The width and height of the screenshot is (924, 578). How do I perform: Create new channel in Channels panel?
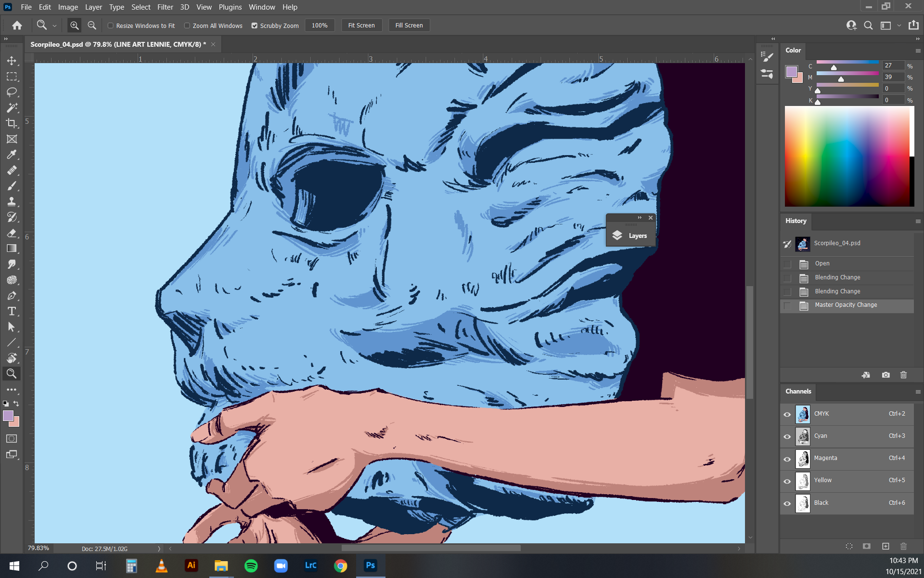point(885,546)
